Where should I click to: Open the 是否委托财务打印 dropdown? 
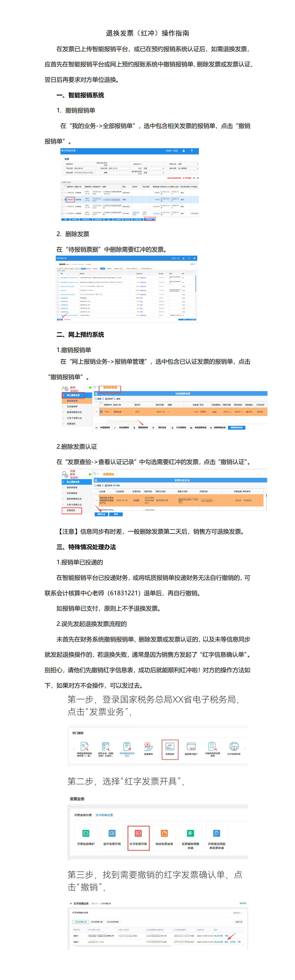tap(153, 173)
